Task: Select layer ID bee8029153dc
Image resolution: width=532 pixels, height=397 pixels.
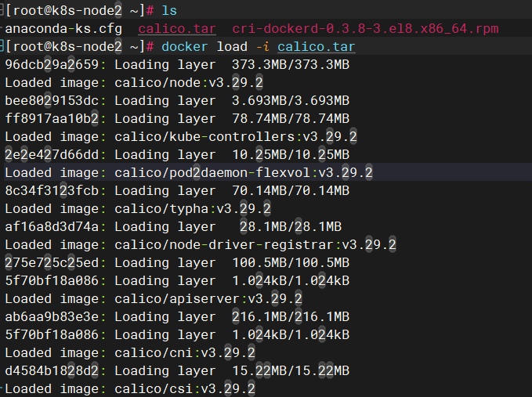Action: [x=52, y=101]
